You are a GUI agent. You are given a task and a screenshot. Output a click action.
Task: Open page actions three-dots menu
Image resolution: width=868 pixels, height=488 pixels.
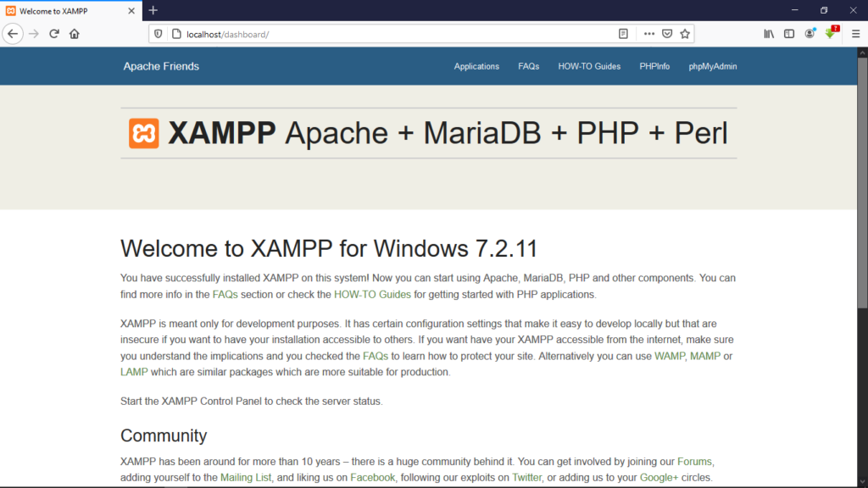click(x=648, y=34)
